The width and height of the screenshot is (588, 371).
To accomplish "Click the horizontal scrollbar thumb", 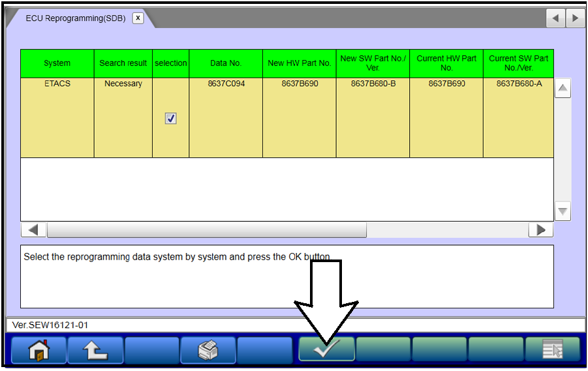I will pos(206,230).
